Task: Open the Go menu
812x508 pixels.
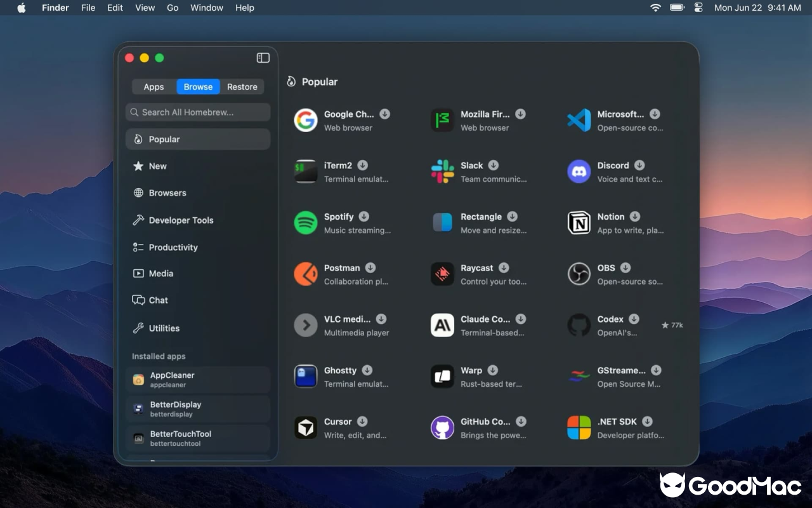Action: coord(173,8)
